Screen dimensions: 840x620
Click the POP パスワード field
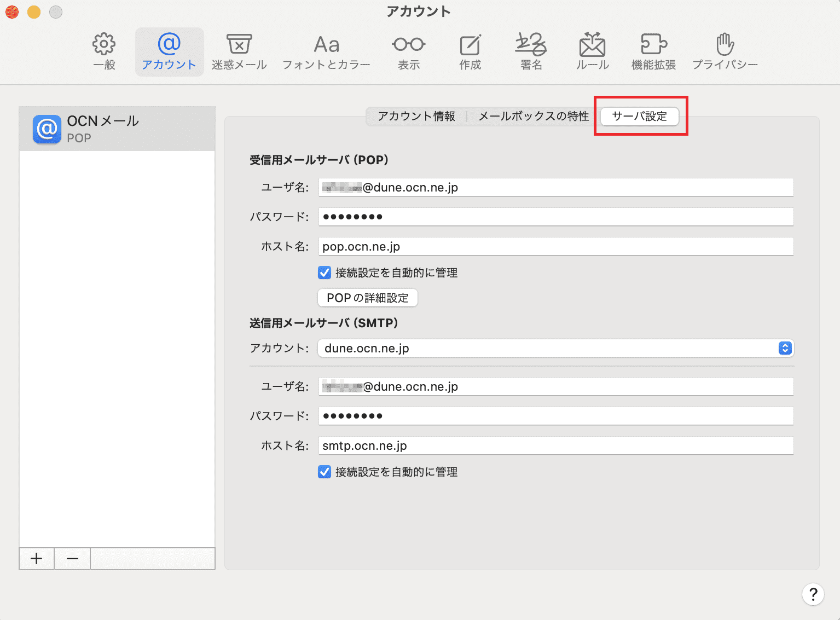coord(556,217)
